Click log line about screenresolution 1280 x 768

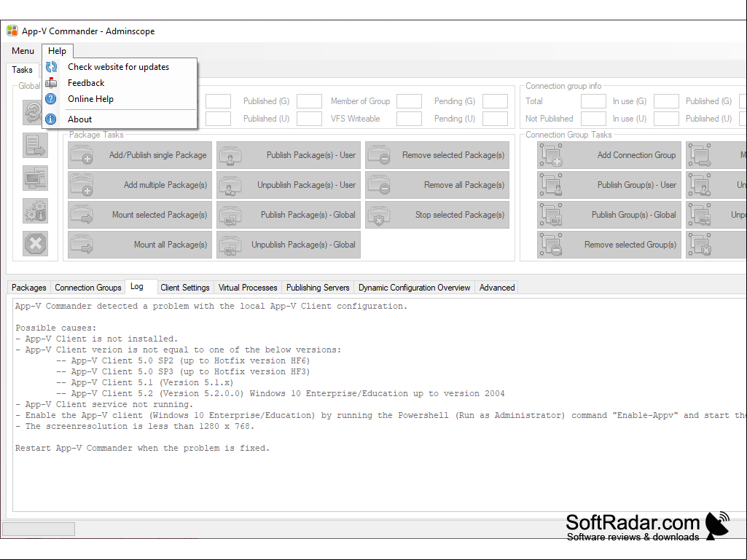(135, 426)
